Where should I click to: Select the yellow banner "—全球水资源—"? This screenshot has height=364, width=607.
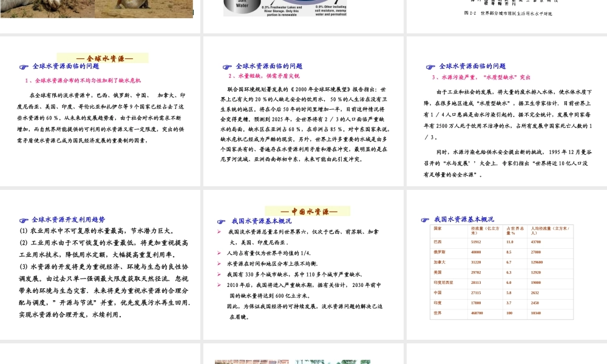(102, 58)
